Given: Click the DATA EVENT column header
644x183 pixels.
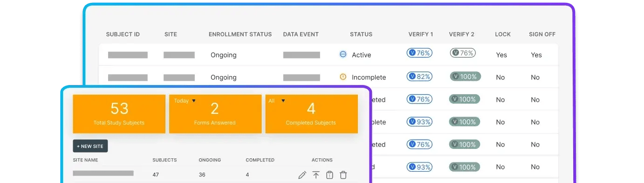Looking at the screenshot, I should pos(301,34).
